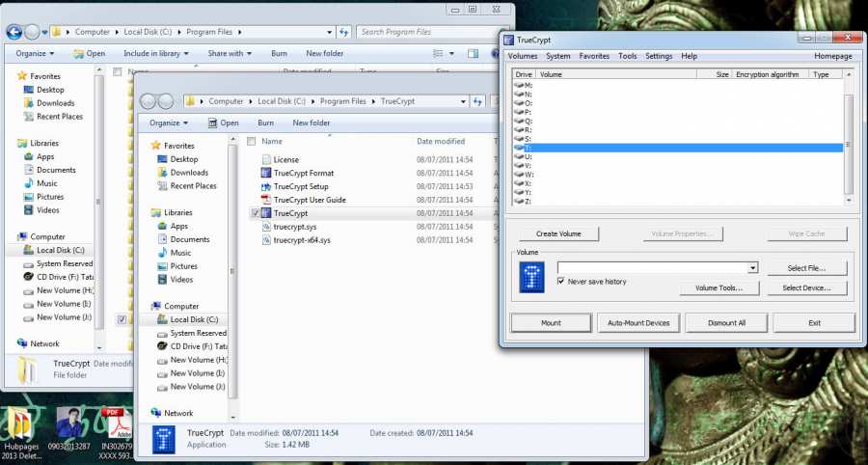This screenshot has width=868, height=465.
Task: Open the 09032013287 photo desktop icon
Action: point(69,424)
